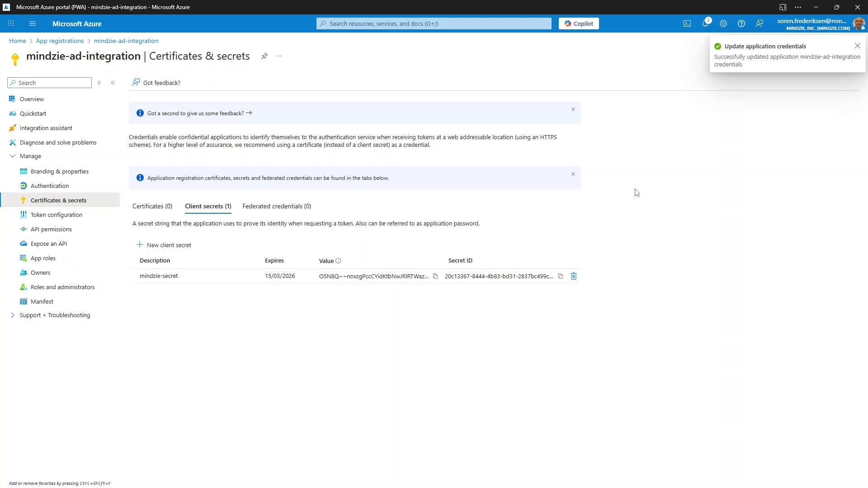
Task: Expand Support + Troubleshooting section
Action: (x=13, y=315)
